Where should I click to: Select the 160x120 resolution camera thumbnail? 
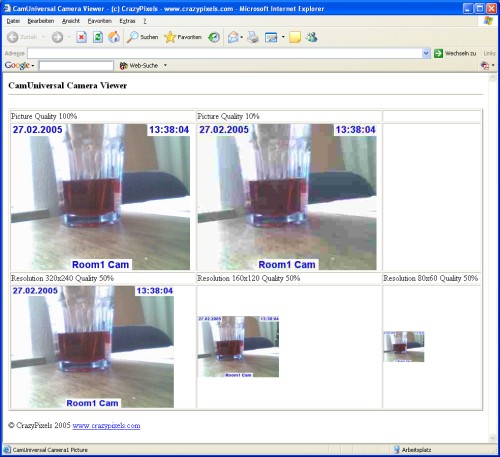238,347
